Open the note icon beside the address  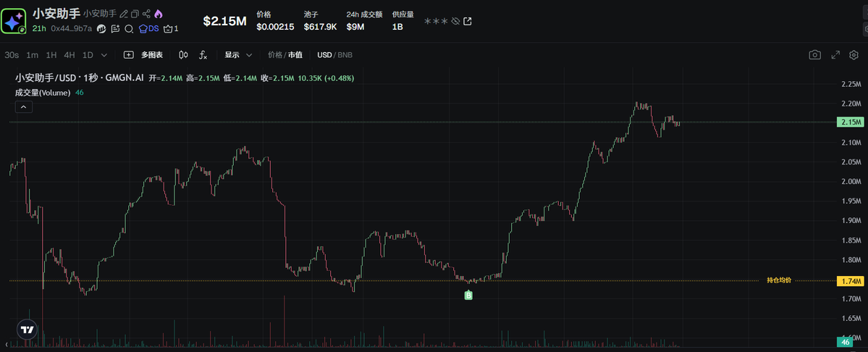[115, 29]
